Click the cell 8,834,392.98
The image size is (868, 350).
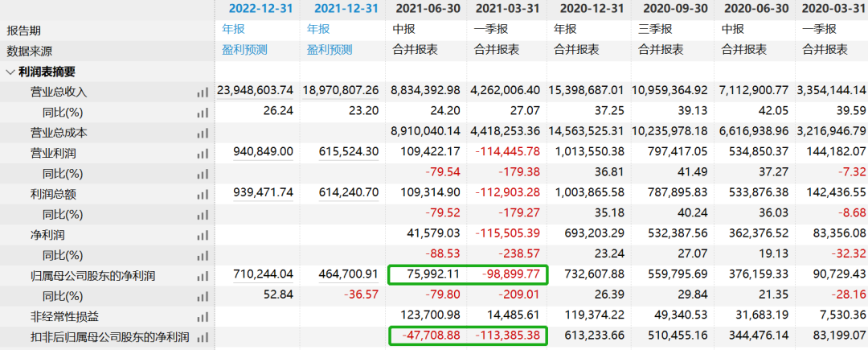tap(426, 92)
